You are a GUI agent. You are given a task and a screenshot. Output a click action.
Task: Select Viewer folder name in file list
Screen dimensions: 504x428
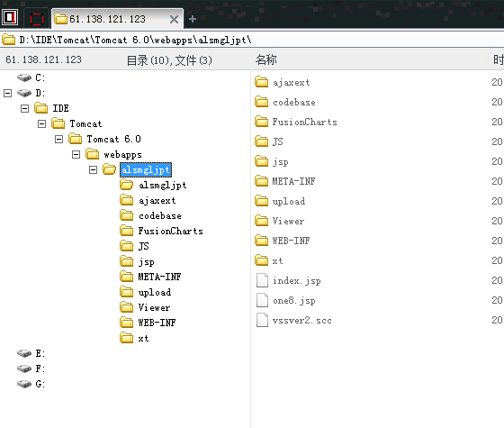(x=288, y=221)
